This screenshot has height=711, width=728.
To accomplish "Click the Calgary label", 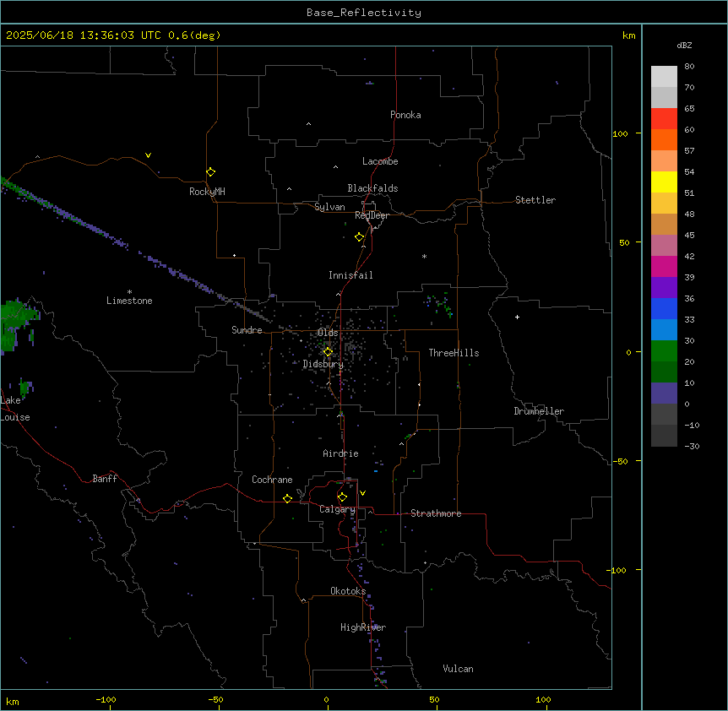I will tap(337, 509).
